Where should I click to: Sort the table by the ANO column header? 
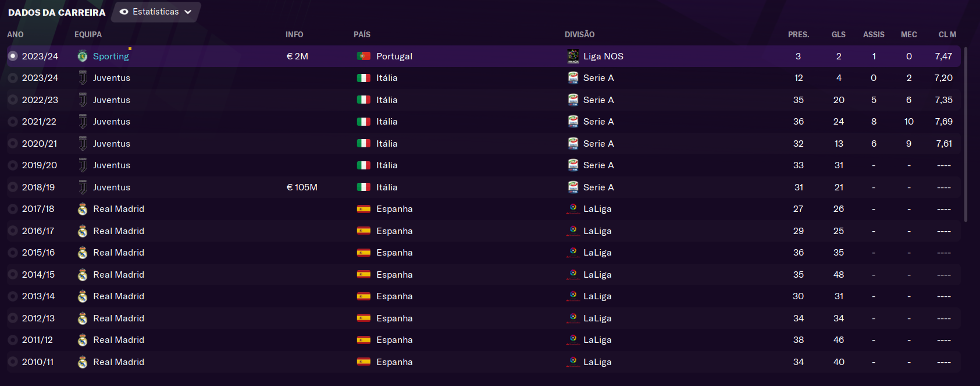tap(15, 34)
